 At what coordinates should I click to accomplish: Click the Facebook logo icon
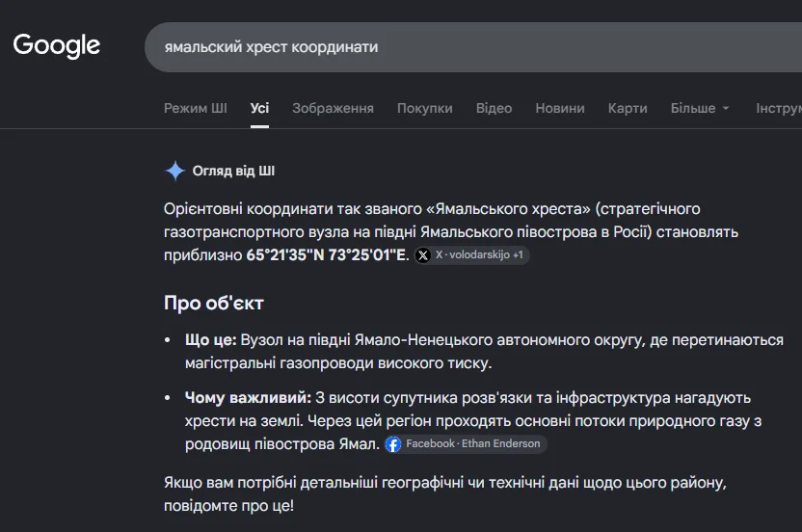[393, 444]
